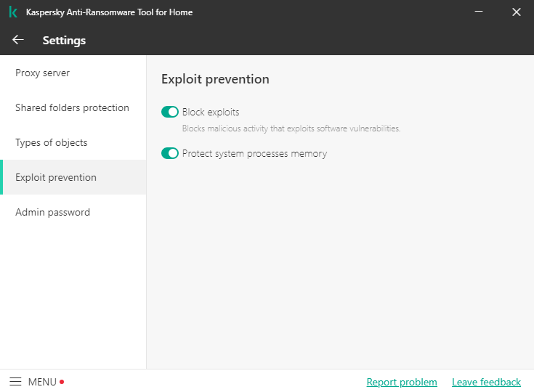Image resolution: width=534 pixels, height=392 pixels.
Task: Turn off Protect system processes memory switch
Action: pyautogui.click(x=170, y=154)
